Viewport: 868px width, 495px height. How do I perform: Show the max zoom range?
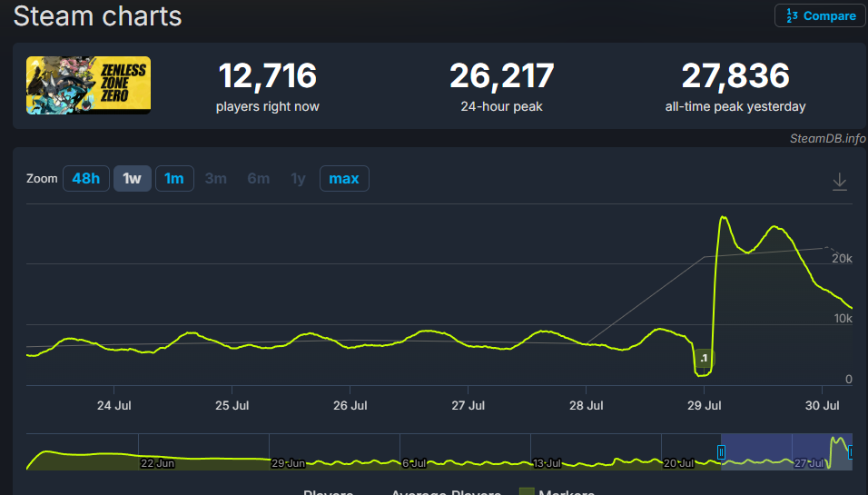pyautogui.click(x=344, y=178)
